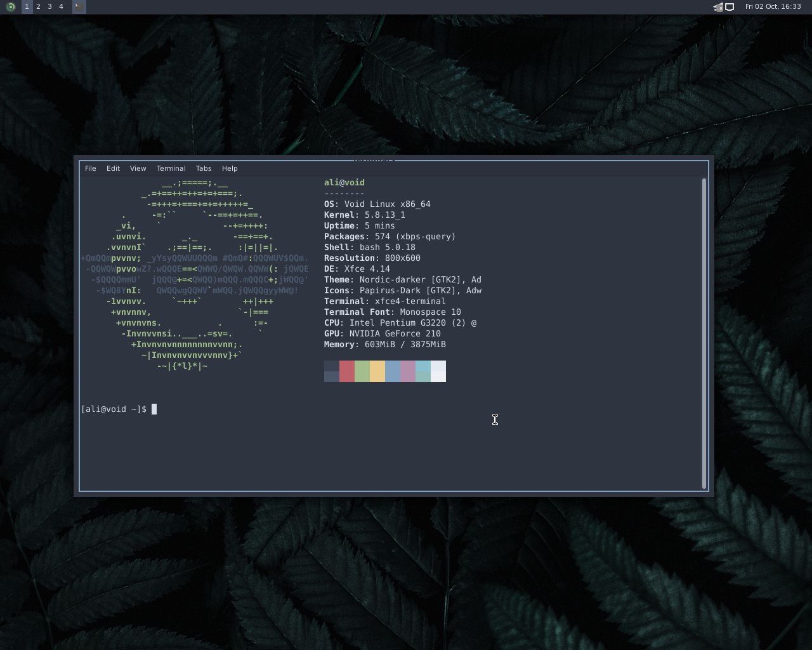Click the blue color block in neofetch palette
The height and width of the screenshot is (650, 812).
click(x=393, y=371)
